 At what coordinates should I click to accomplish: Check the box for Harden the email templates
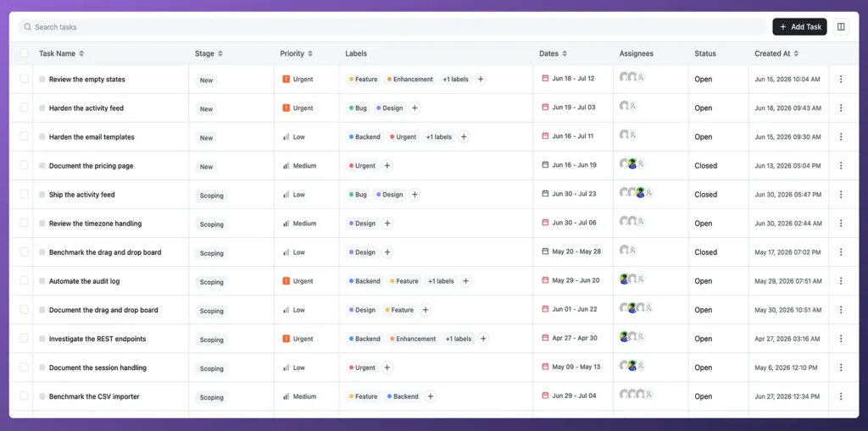coord(24,136)
